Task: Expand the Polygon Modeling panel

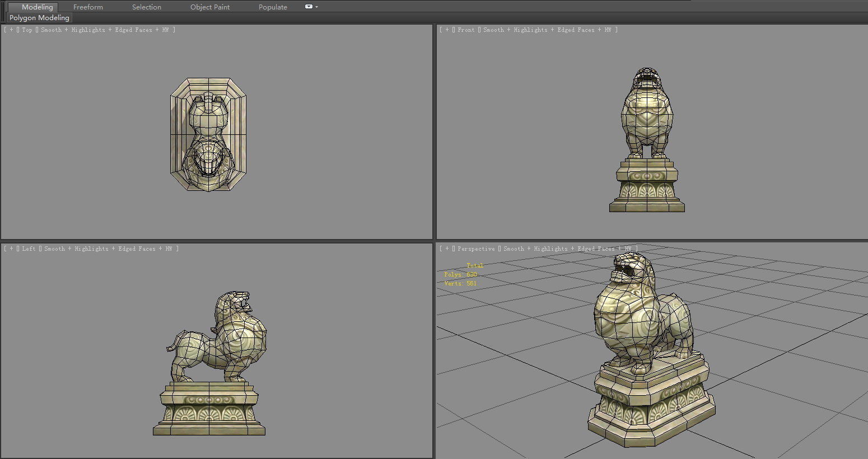Action: 39,17
